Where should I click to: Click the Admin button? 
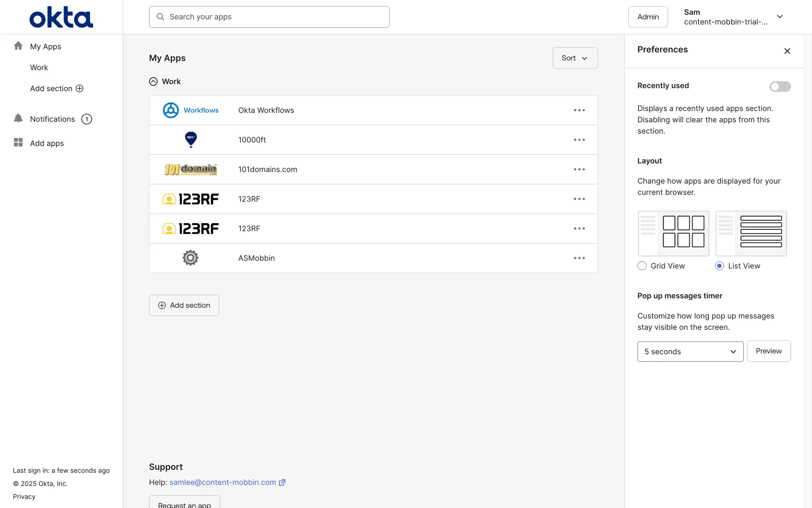pyautogui.click(x=647, y=17)
